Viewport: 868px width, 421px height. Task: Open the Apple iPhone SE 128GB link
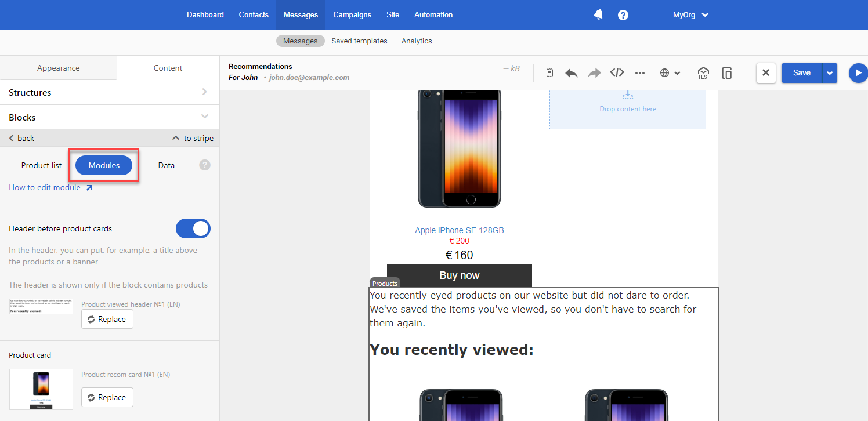coord(460,230)
